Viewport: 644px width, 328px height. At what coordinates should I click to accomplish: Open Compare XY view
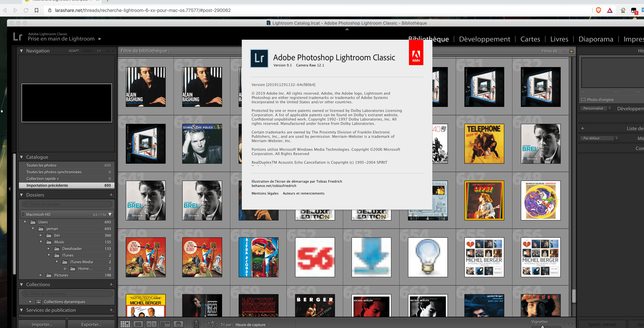coord(151,324)
